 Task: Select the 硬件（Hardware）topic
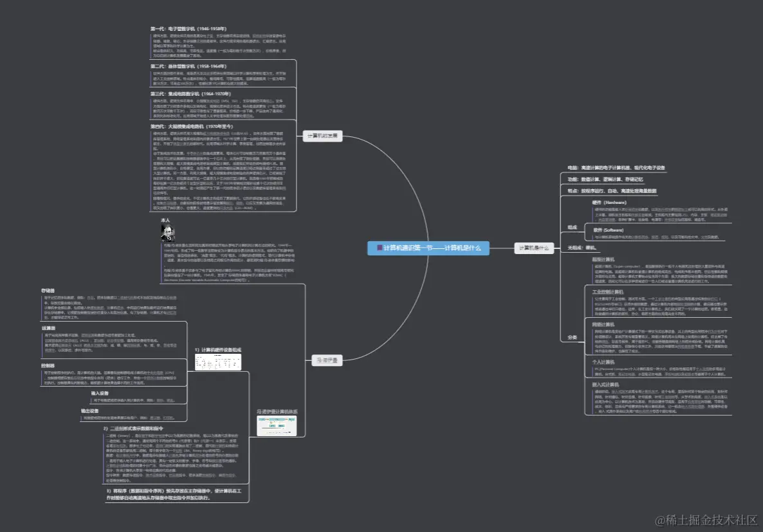click(609, 203)
